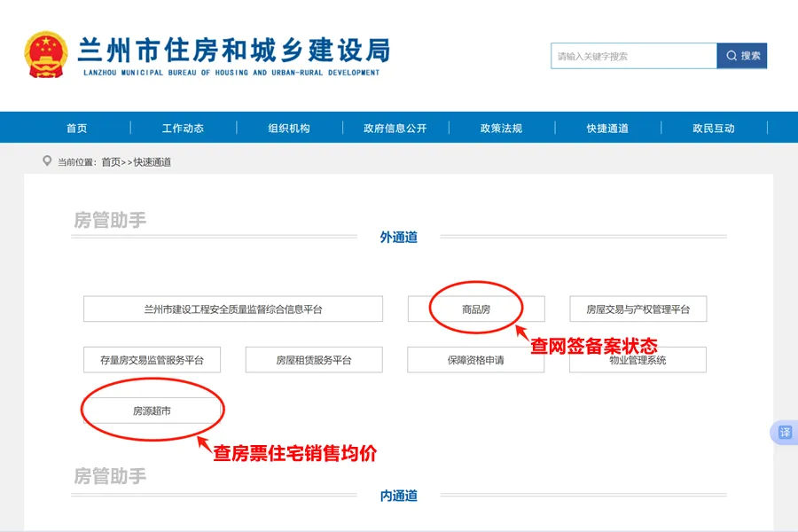
Task: Click the national emblem logo
Action: point(45,55)
